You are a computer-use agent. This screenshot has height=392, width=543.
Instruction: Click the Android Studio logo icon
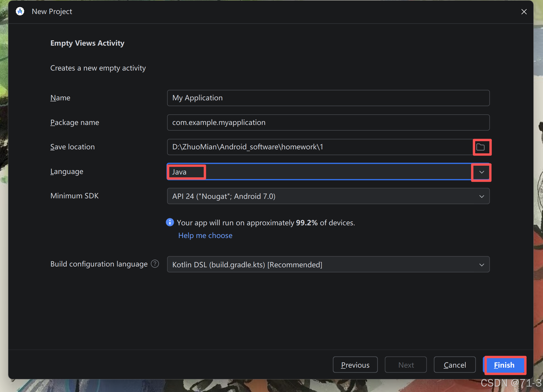click(x=20, y=11)
